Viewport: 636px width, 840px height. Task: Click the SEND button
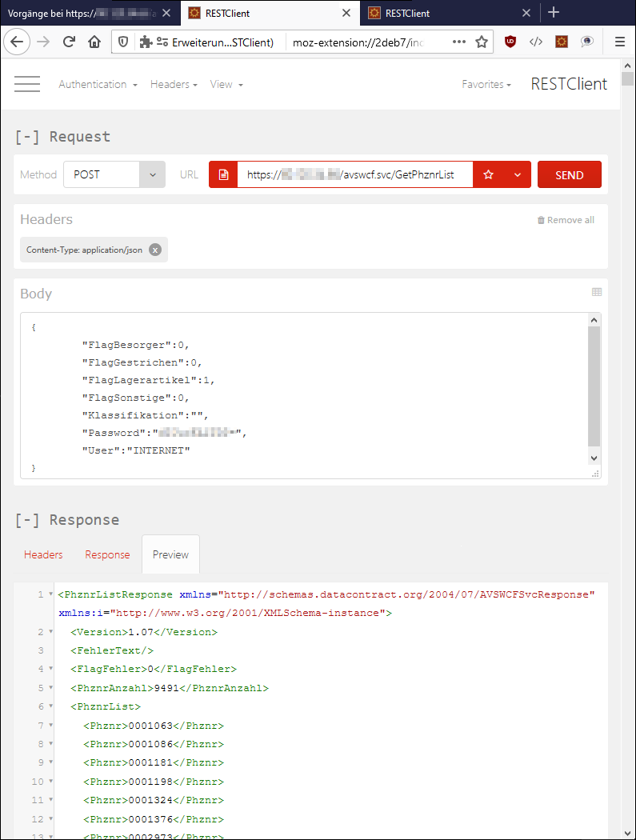(x=569, y=174)
